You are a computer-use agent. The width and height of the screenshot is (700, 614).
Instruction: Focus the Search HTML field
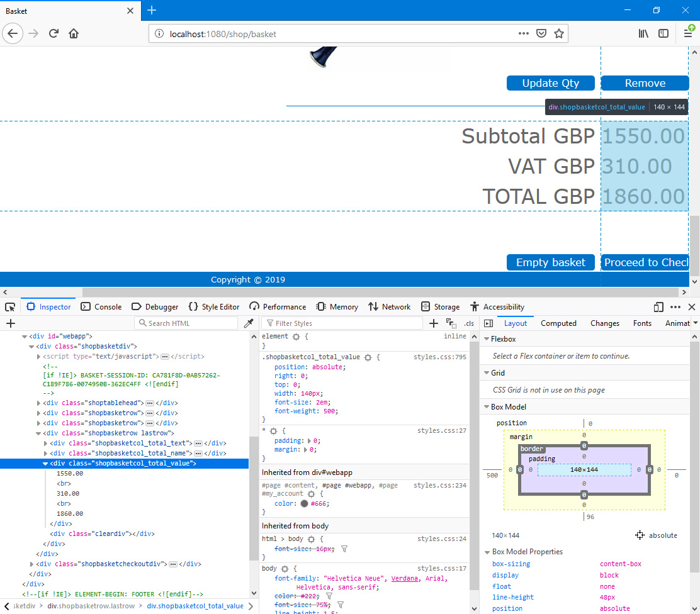186,323
